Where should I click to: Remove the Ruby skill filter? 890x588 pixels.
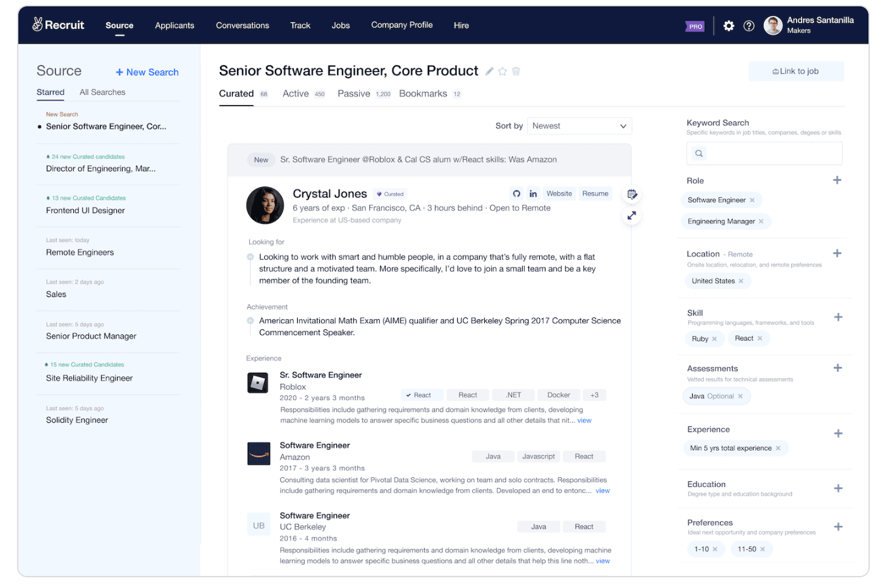tap(716, 338)
